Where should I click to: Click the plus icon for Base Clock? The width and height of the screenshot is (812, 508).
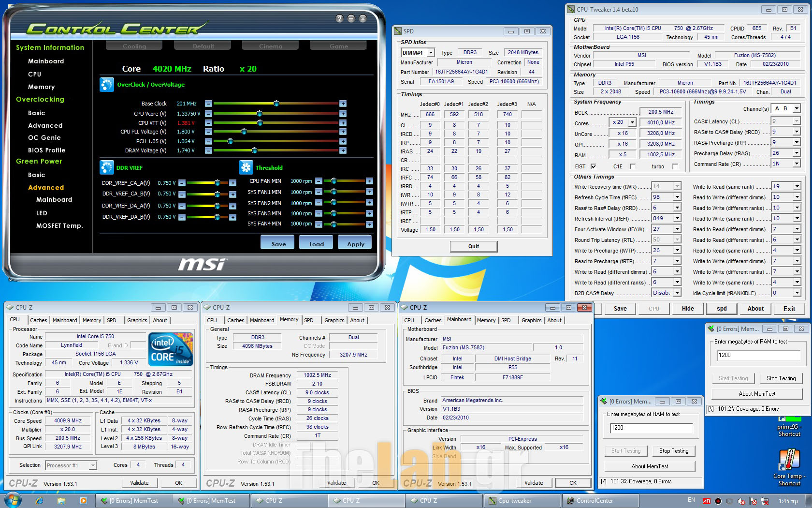(343, 104)
